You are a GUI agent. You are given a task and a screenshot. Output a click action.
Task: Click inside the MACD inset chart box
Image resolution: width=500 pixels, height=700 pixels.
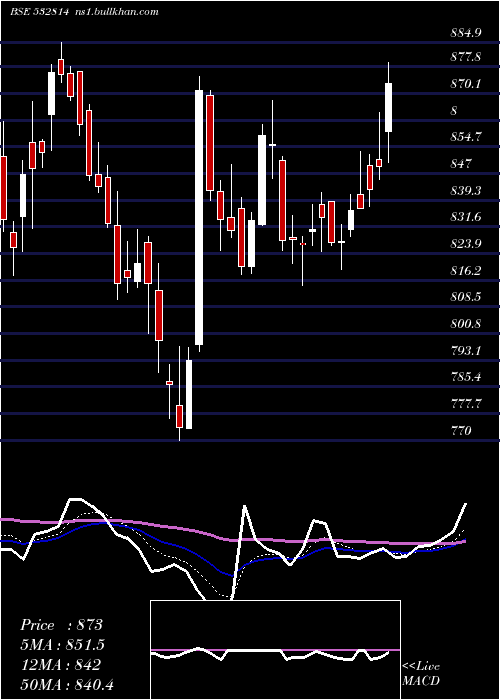pos(275,650)
